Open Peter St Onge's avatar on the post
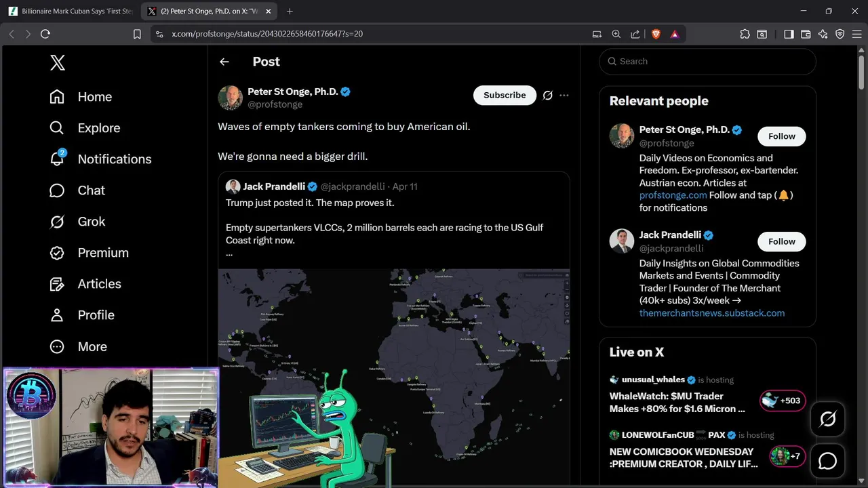Viewport: 868px width, 488px height. click(x=230, y=98)
